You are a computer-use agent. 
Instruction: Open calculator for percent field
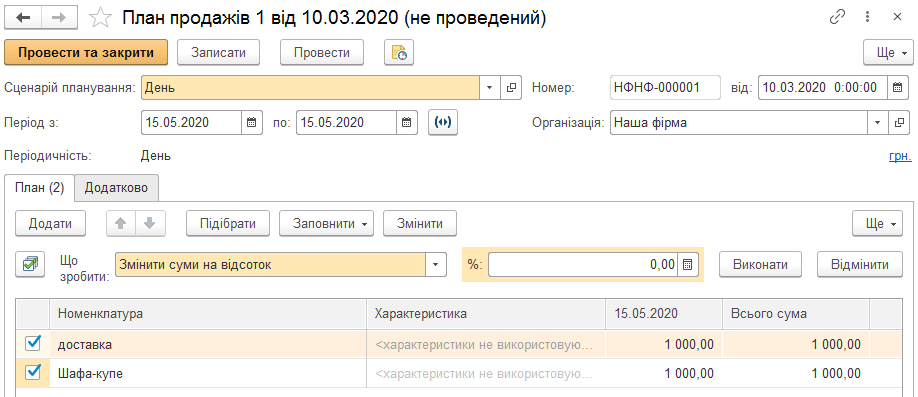688,264
